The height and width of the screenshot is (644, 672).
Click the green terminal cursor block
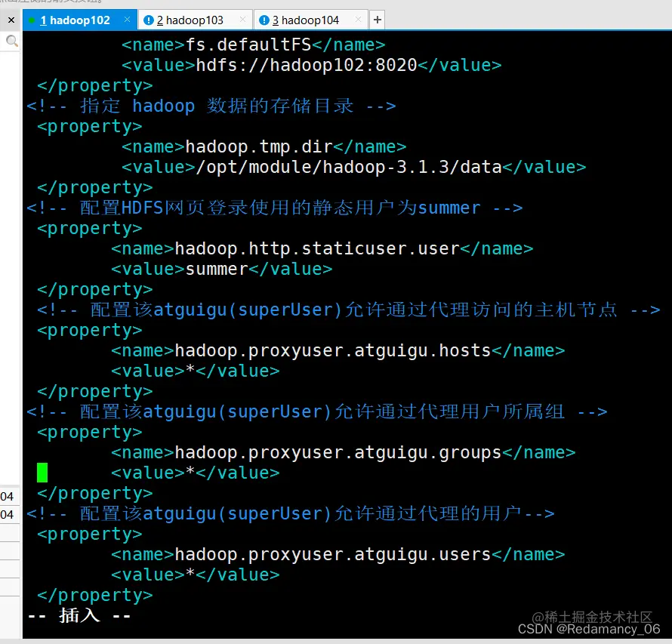[42, 473]
